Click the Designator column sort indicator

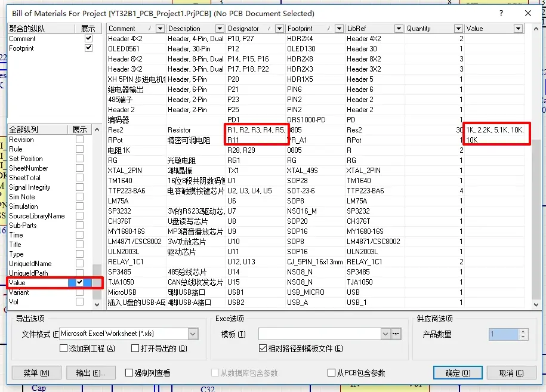pos(269,29)
